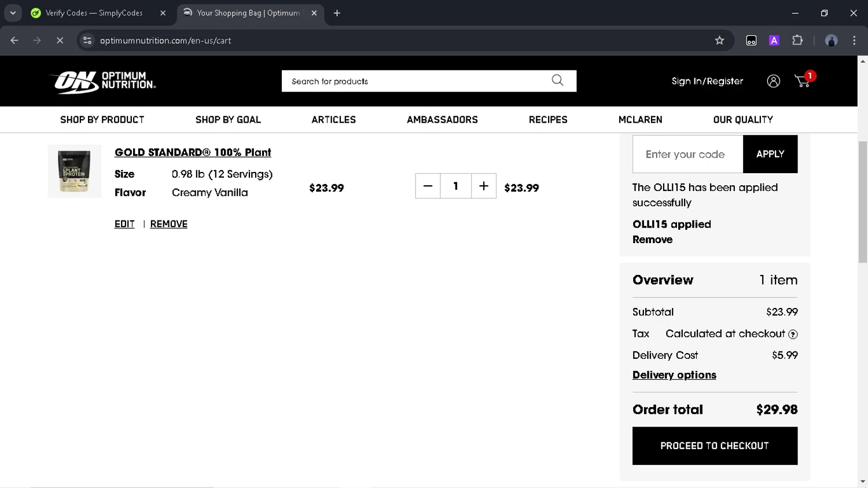Go back to the previous page
Screen dimensions: 868x488
coord(14,41)
